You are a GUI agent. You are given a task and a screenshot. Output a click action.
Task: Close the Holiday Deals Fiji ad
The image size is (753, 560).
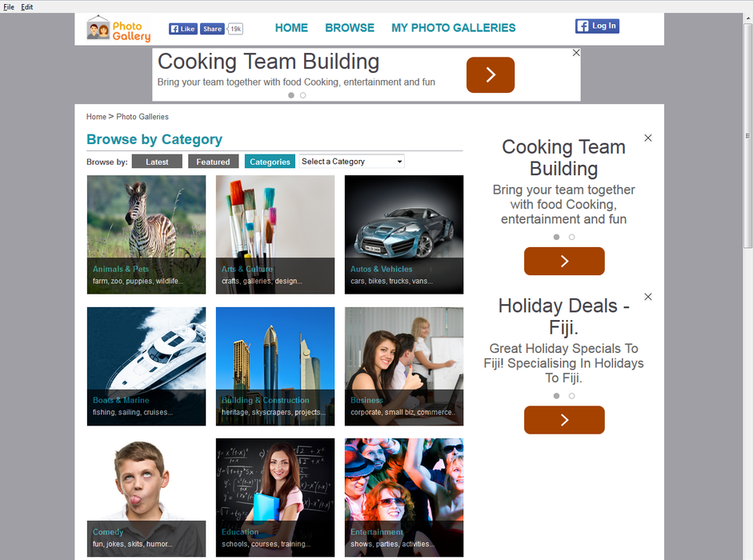coord(648,297)
